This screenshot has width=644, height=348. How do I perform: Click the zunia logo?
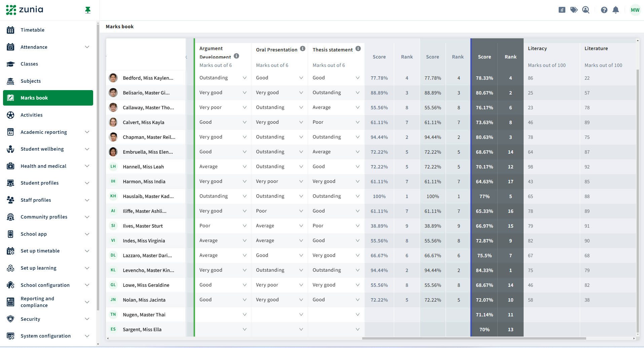click(x=25, y=10)
